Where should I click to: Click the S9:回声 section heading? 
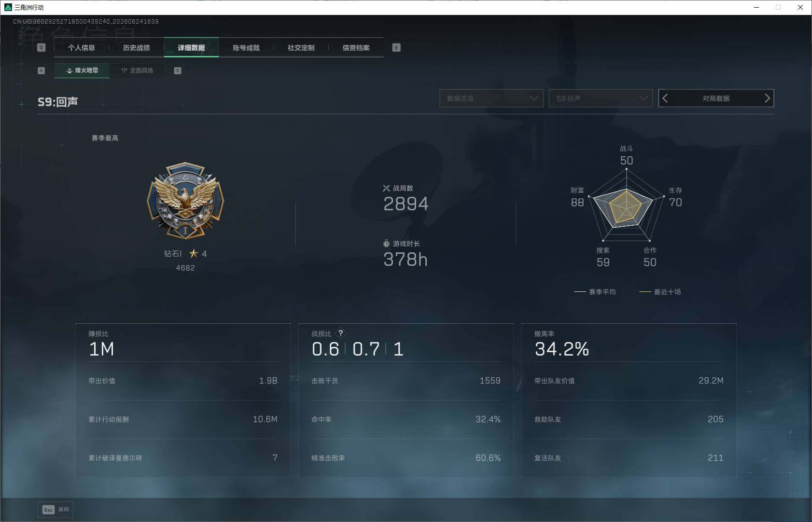(58, 102)
